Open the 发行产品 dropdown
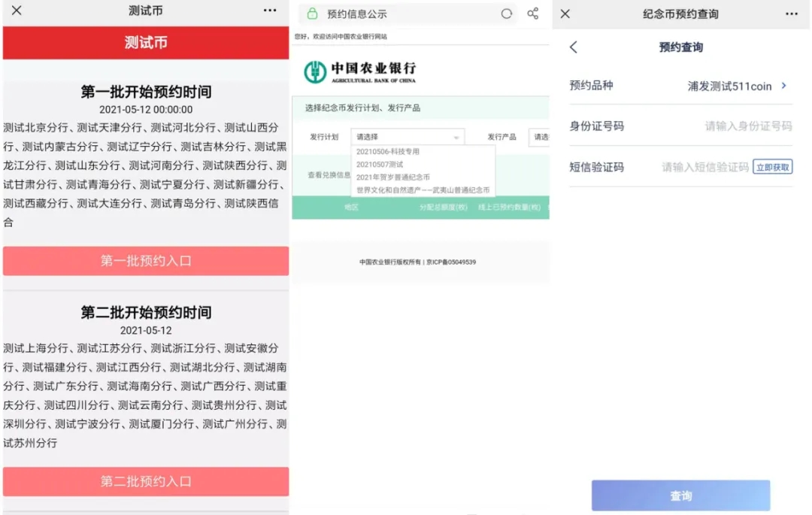 coord(540,137)
